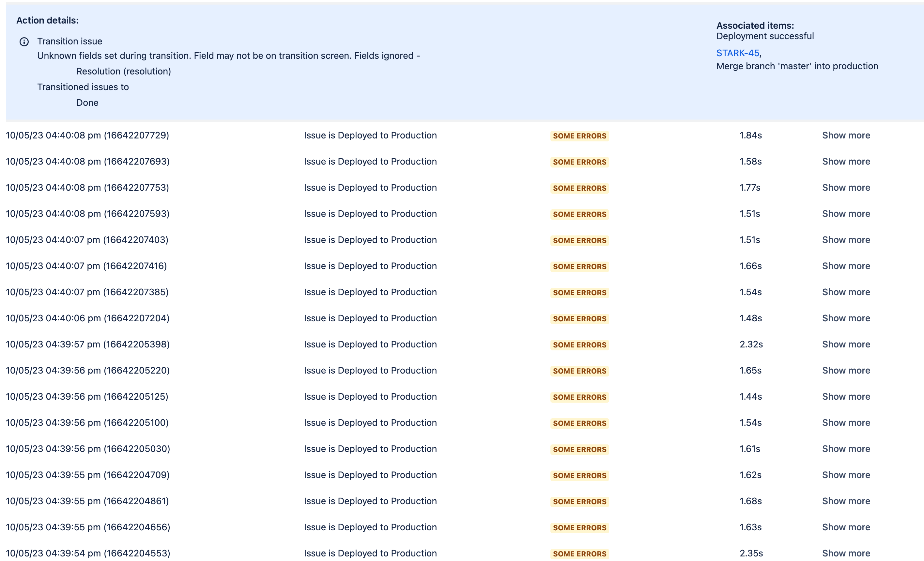Select timestamp 10/05/23 04:40:08 pm (16642207753)

pyautogui.click(x=87, y=188)
